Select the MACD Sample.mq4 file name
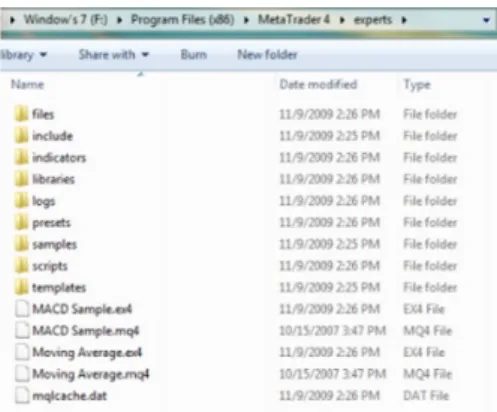 [x=86, y=331]
